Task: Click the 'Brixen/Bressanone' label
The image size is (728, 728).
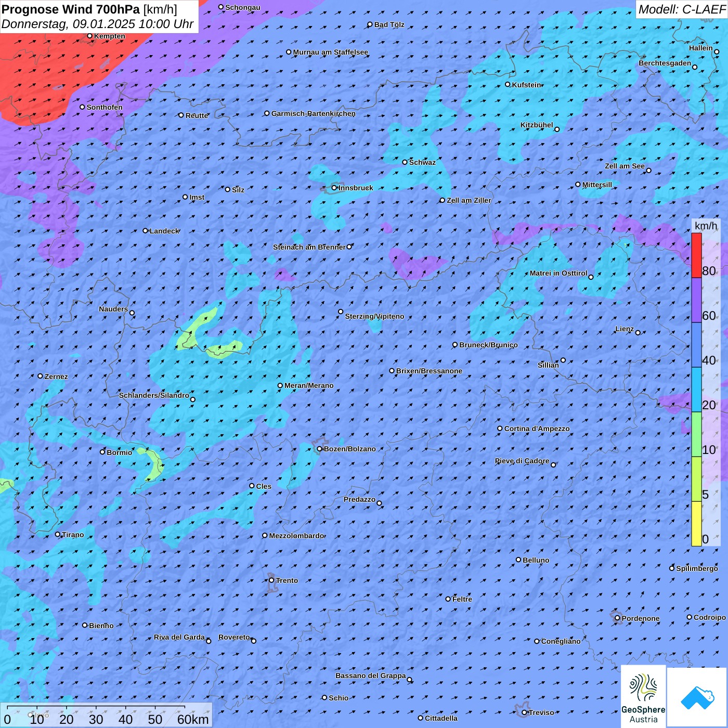Action: click(x=429, y=371)
